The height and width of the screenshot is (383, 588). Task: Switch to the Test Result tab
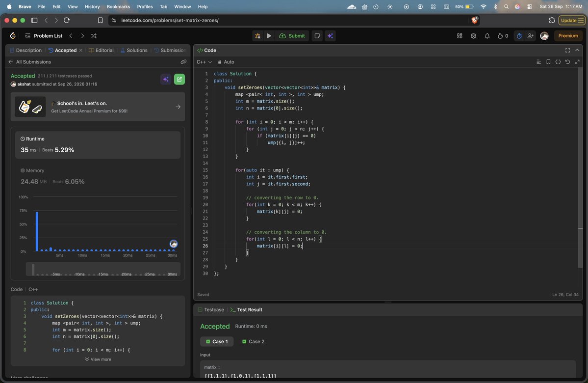click(246, 310)
